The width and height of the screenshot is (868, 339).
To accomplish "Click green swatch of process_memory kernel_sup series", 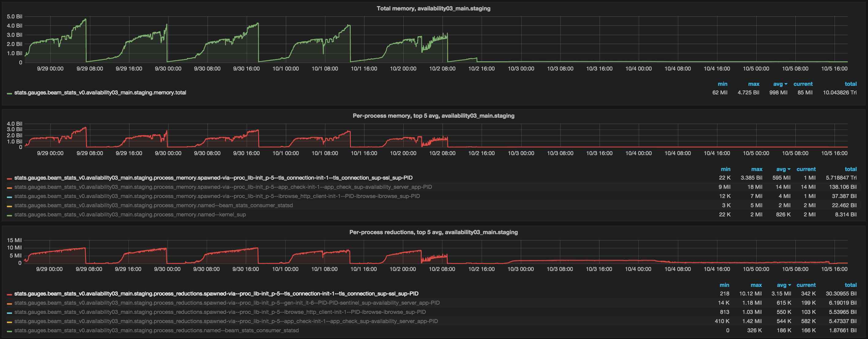I will point(9,215).
